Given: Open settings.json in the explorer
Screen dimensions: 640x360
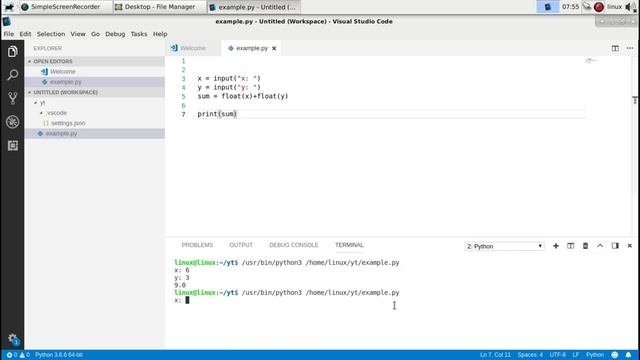Looking at the screenshot, I should (x=95, y=123).
